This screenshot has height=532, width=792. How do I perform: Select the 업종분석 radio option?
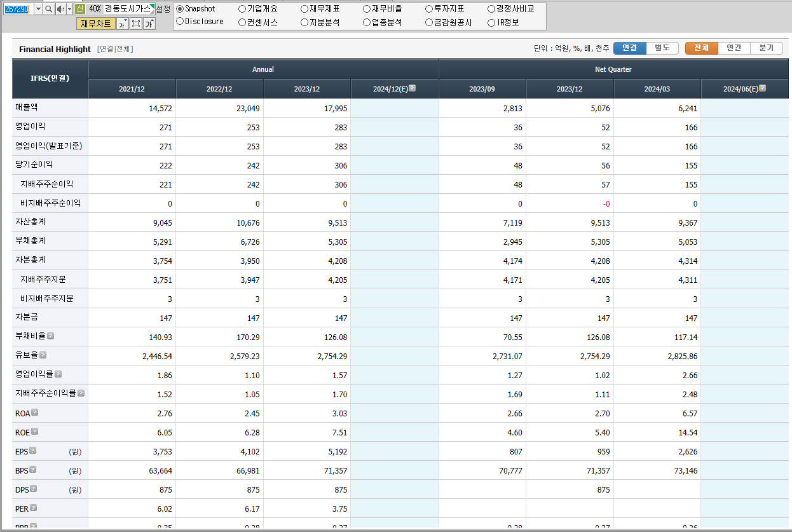pos(367,22)
